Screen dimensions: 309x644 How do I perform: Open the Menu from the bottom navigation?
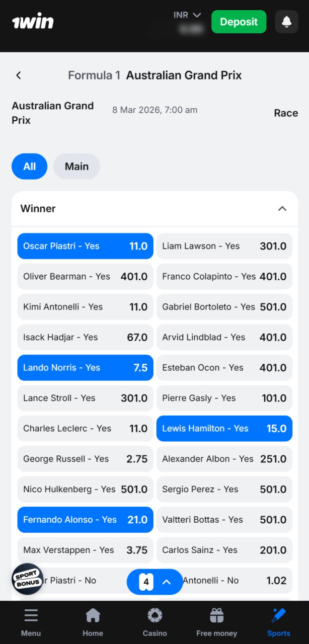tap(31, 622)
